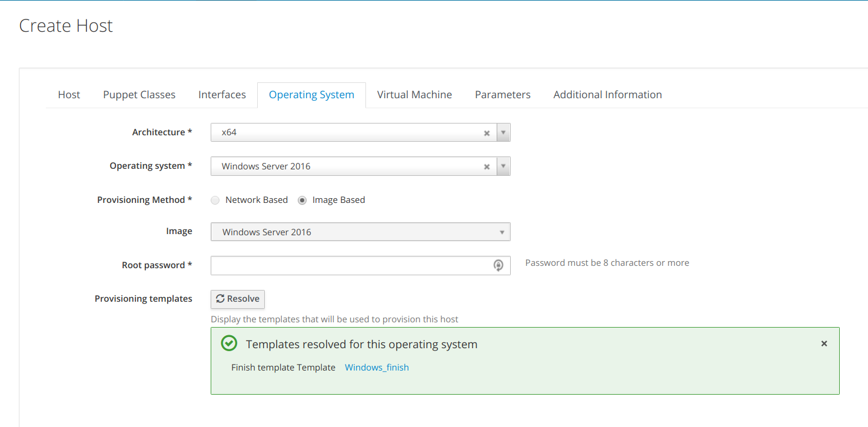Open the Image dropdown
The width and height of the screenshot is (868, 427).
tap(360, 232)
